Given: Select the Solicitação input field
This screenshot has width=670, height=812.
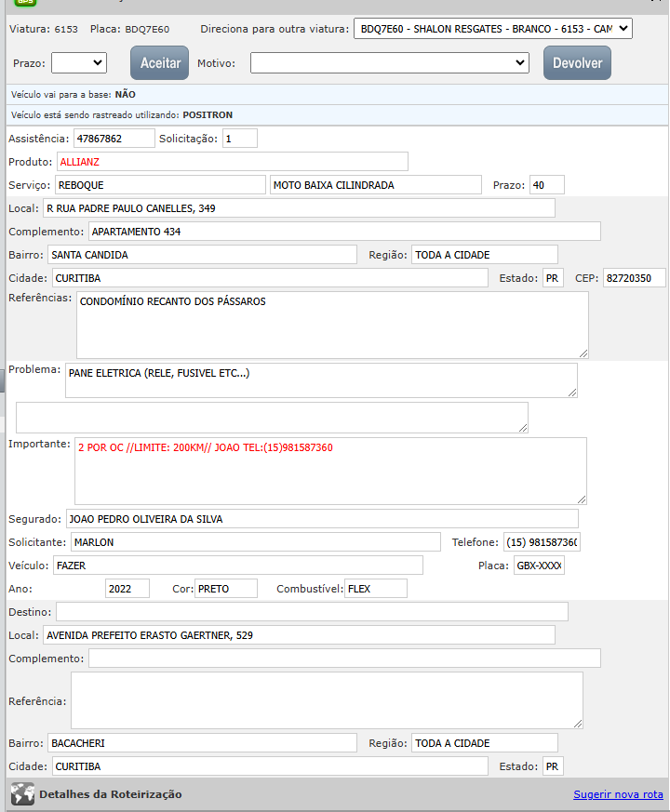Looking at the screenshot, I should coord(239,139).
